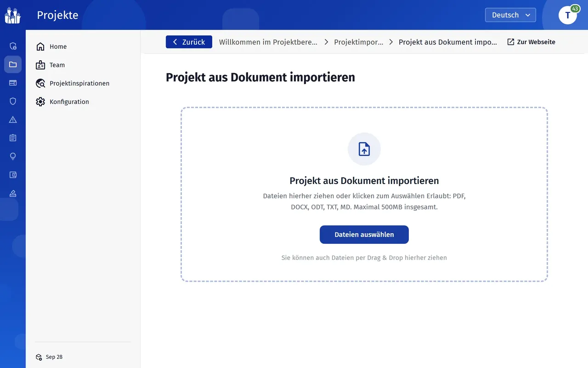
Task: Click the globe-search icon beside Projektinspirationen
Action: 40,83
